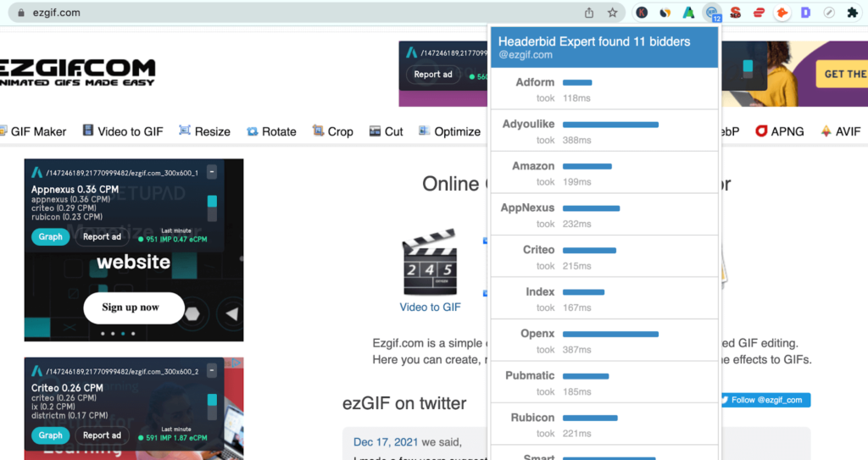Open the purple D extension icon
Viewport: 868px width, 460px height.
tap(806, 13)
